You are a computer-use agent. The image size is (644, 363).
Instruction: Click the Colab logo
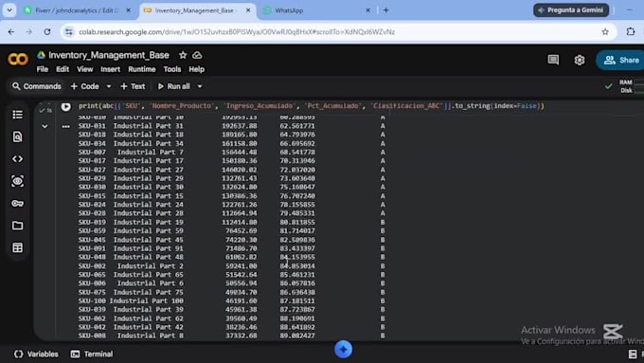[x=18, y=59]
